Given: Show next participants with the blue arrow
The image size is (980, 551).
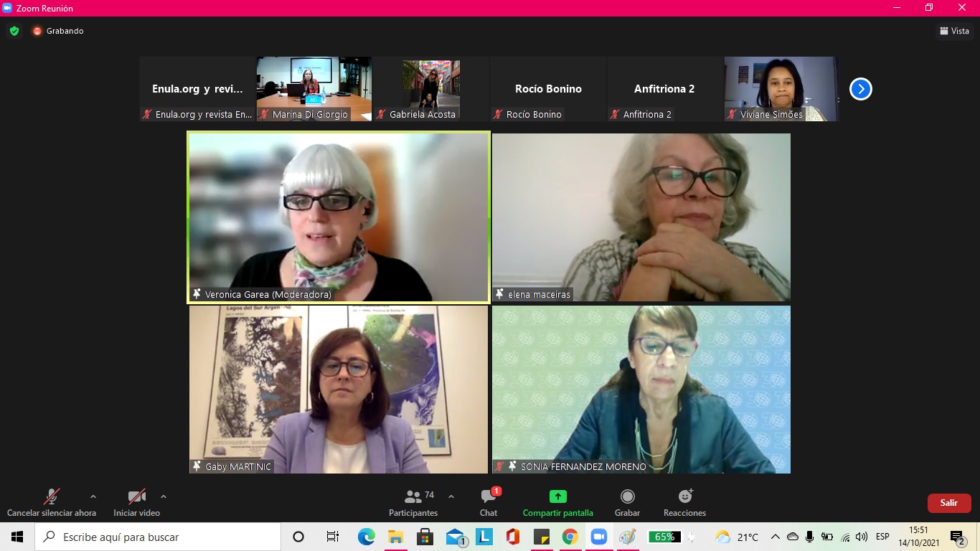Looking at the screenshot, I should click(x=860, y=89).
